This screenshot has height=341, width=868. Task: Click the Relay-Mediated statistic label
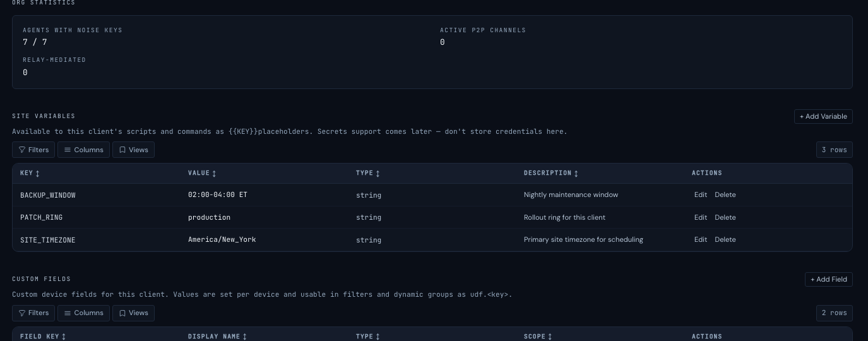pos(54,60)
